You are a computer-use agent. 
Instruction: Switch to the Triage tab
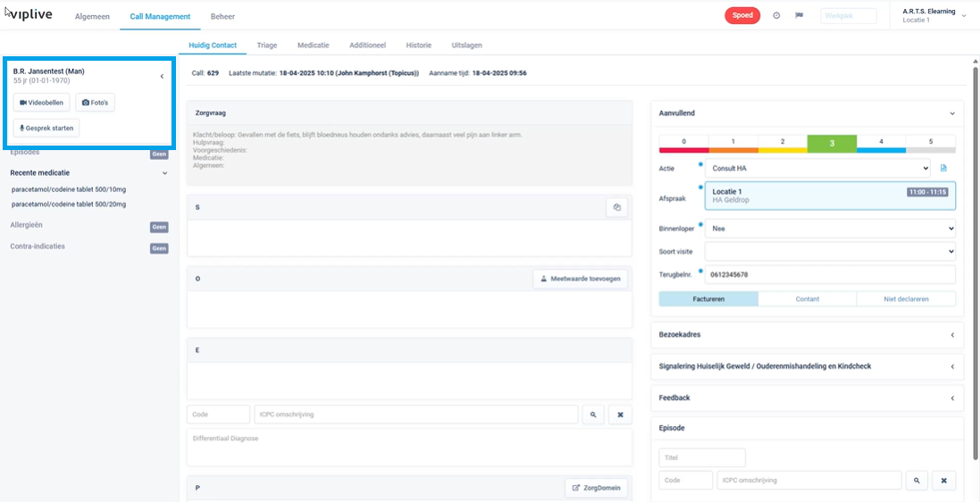(267, 45)
